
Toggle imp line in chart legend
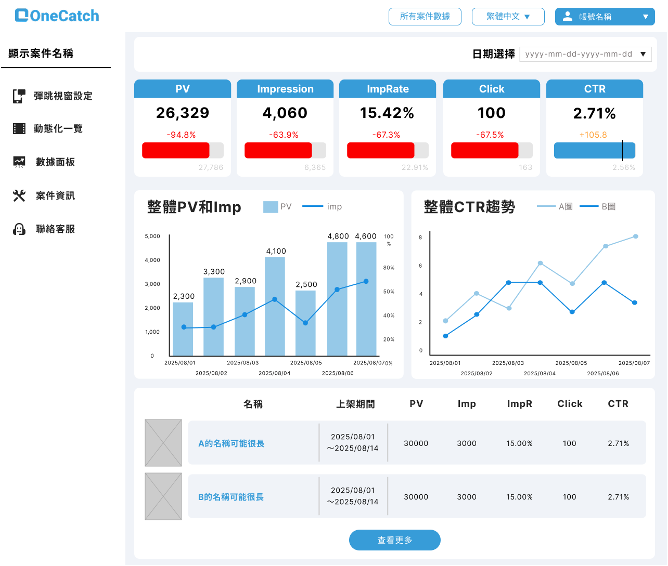click(322, 207)
